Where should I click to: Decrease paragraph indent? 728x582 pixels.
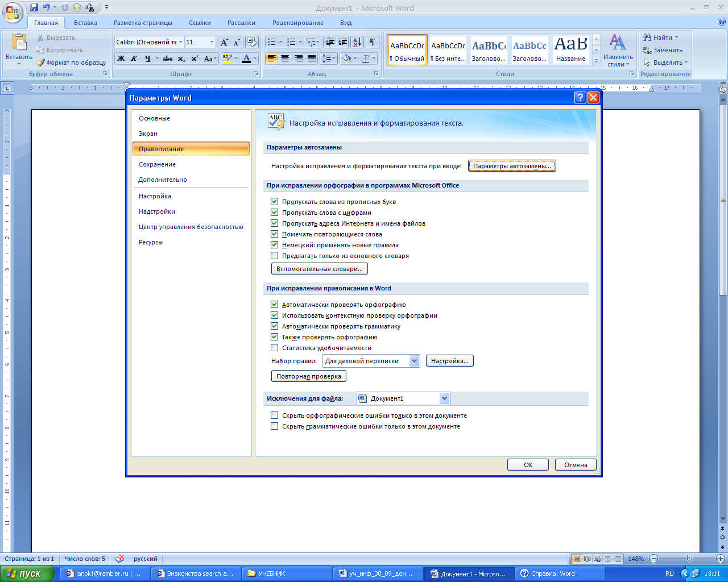click(x=330, y=42)
